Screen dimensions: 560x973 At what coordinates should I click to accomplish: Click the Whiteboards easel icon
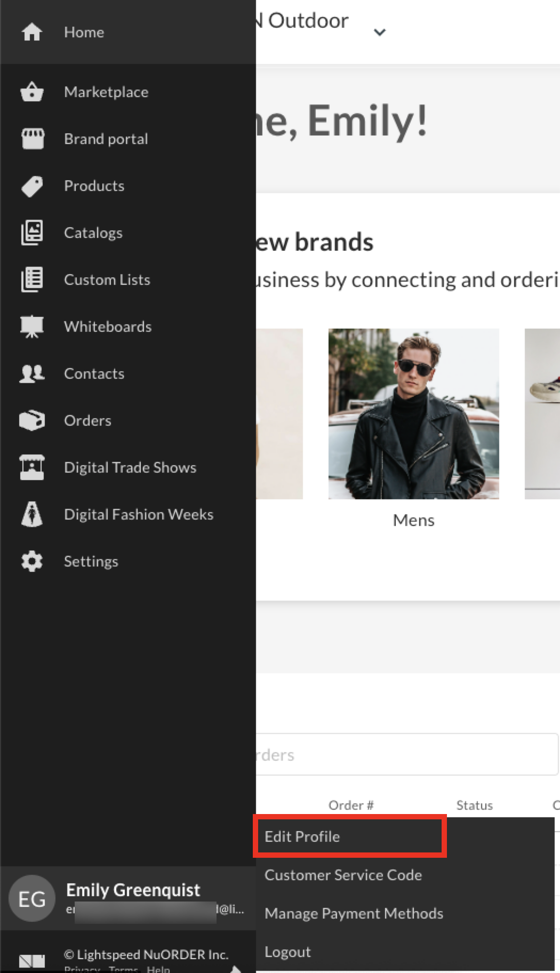[x=32, y=326]
